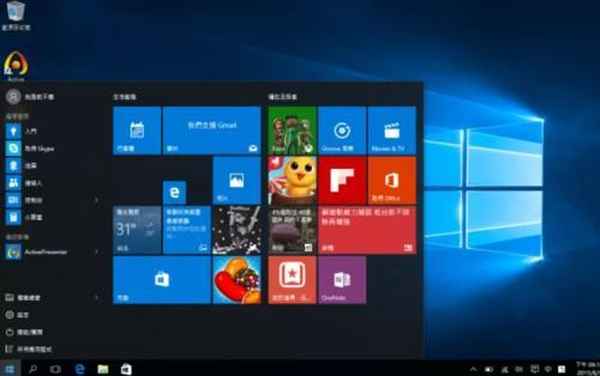
Task: Expand jump list arrow beside ActivePresenter
Action: [x=96, y=252]
